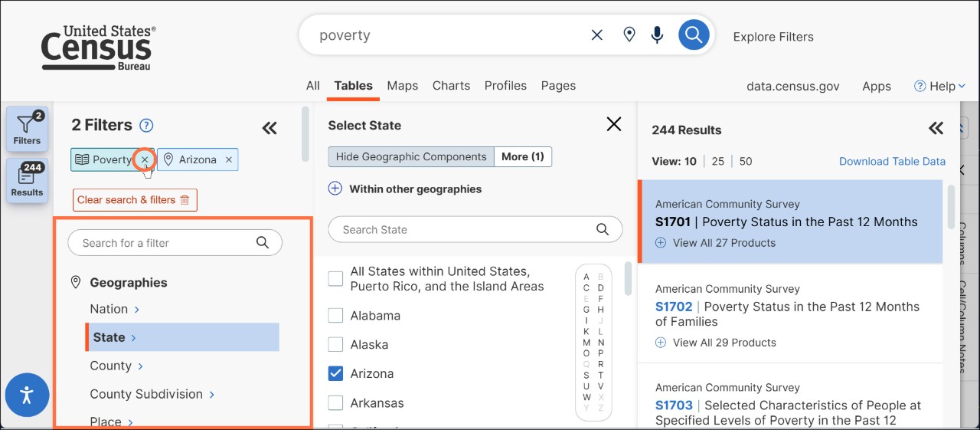Screen dimensions: 980x430
Task: Open table S1703 link
Action: pyautogui.click(x=674, y=405)
